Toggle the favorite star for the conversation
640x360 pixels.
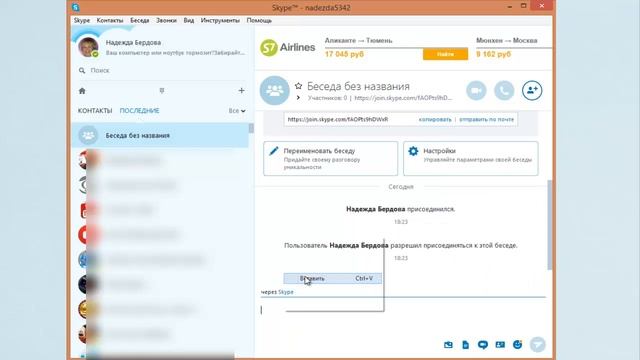pyautogui.click(x=298, y=86)
